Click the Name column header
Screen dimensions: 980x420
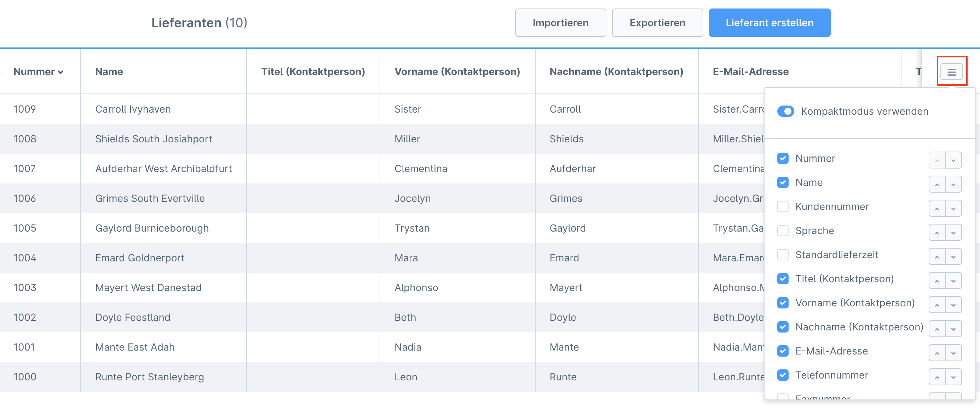click(109, 72)
